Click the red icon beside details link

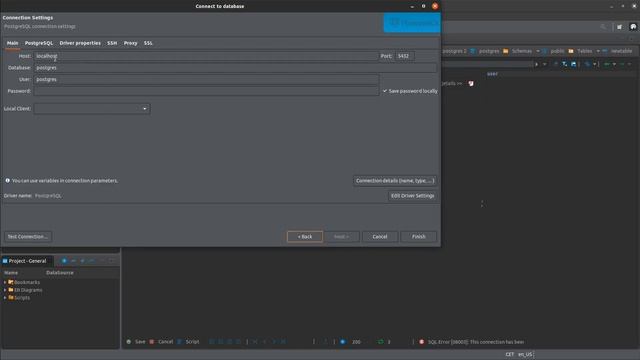point(471,83)
